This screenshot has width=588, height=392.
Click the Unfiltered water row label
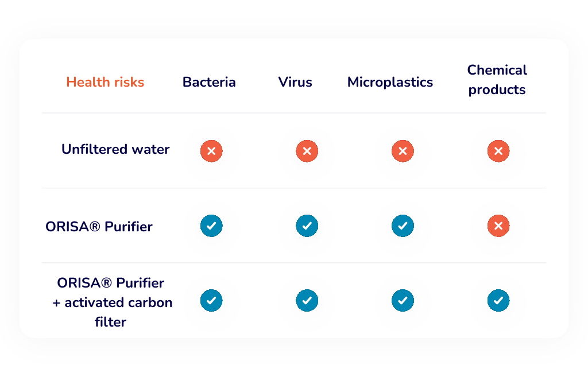[115, 149]
